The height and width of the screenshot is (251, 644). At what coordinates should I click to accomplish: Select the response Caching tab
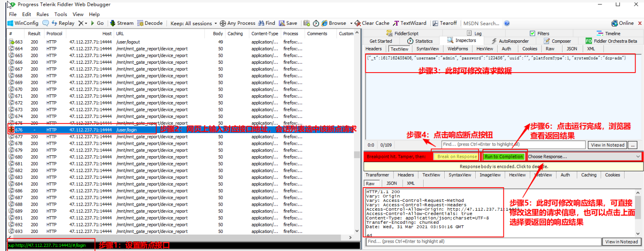tap(589, 175)
